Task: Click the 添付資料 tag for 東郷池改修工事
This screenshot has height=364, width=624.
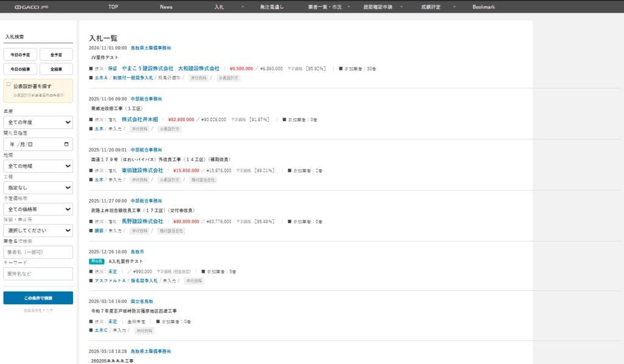Action: coord(142,129)
